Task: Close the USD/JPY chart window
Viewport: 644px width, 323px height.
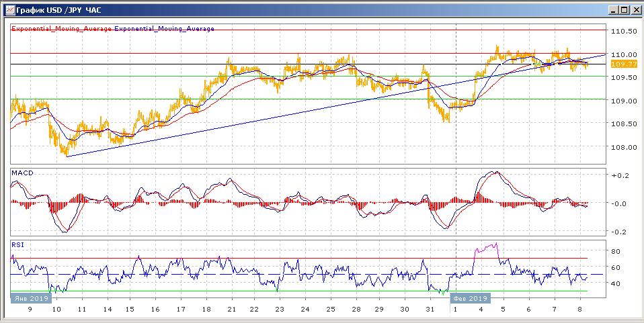Action: 635,9
